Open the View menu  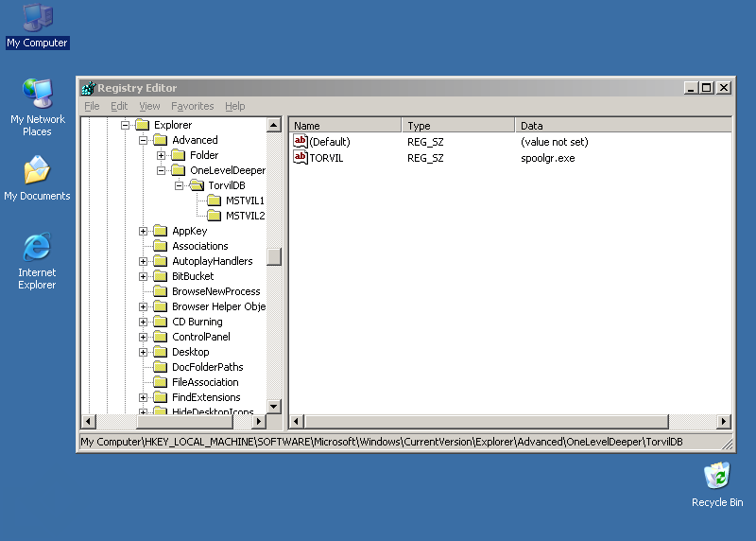(x=149, y=106)
